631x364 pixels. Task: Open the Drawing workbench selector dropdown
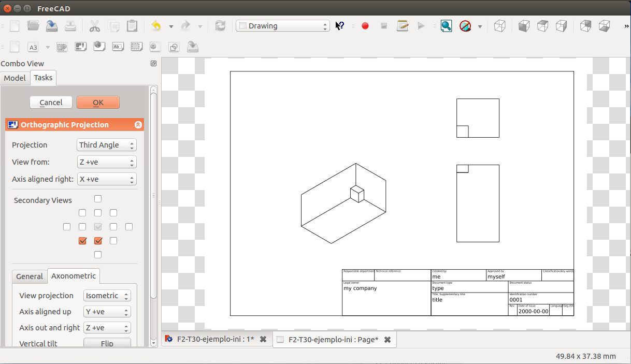pyautogui.click(x=283, y=26)
